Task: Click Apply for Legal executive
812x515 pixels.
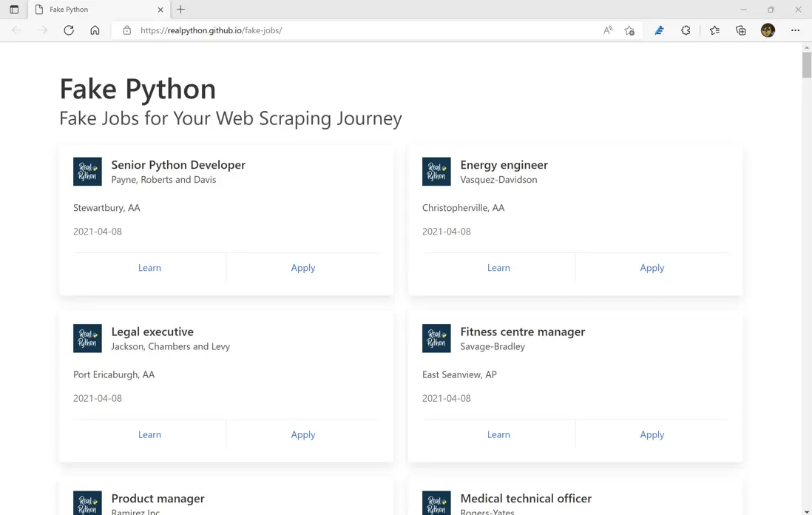Action: click(x=302, y=434)
